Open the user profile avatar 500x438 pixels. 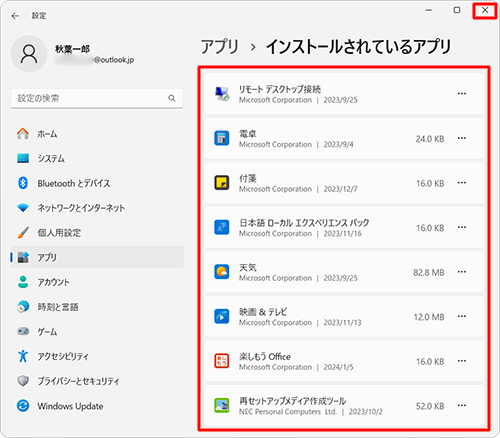tap(29, 54)
